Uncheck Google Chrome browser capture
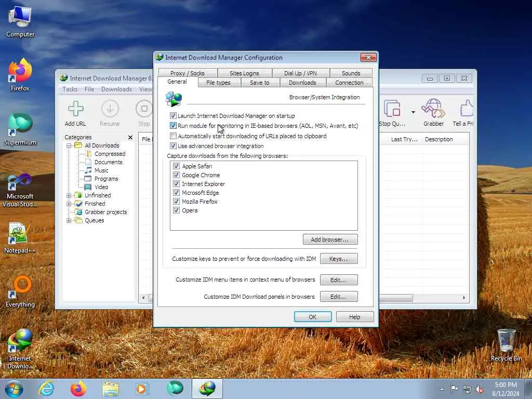The height and width of the screenshot is (399, 532). (176, 175)
